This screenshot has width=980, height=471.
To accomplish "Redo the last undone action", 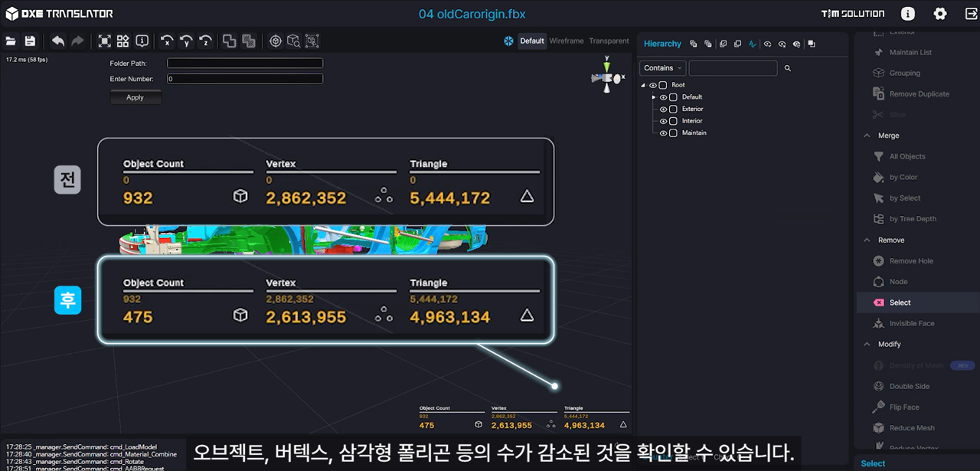I will click(x=77, y=41).
